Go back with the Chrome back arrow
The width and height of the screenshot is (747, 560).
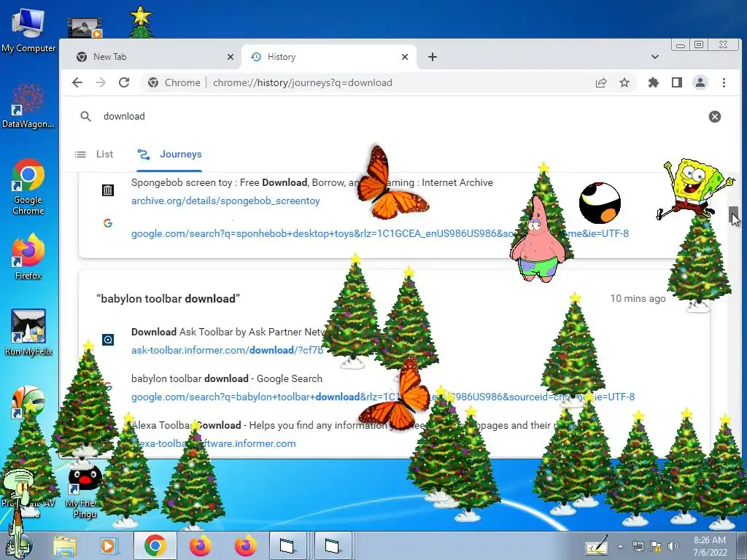pyautogui.click(x=77, y=82)
